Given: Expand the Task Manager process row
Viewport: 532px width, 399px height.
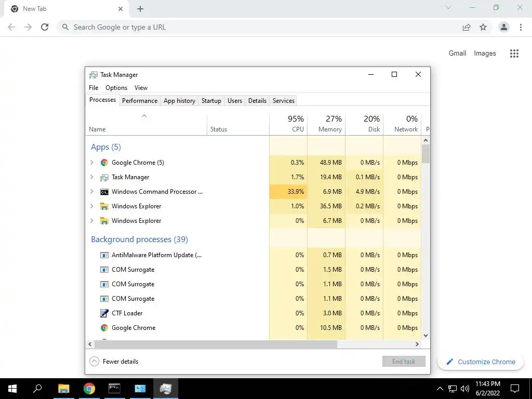Looking at the screenshot, I should (x=91, y=177).
